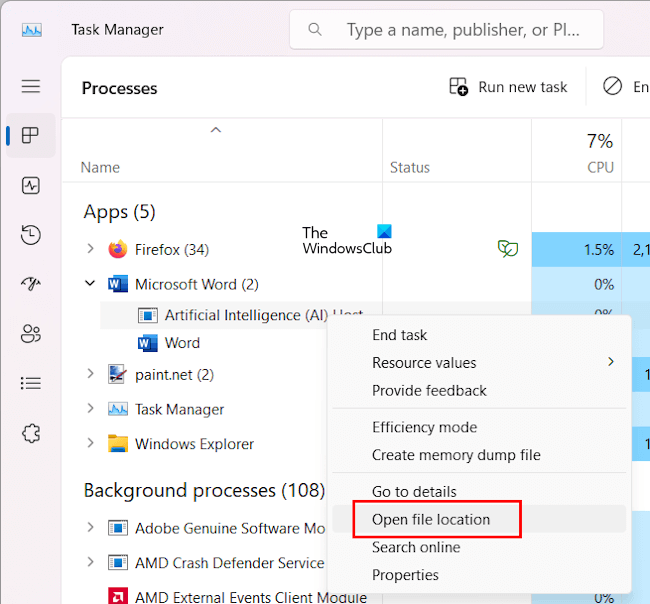Image resolution: width=650 pixels, height=604 pixels.
Task: Click the Run new task button
Action: (509, 87)
